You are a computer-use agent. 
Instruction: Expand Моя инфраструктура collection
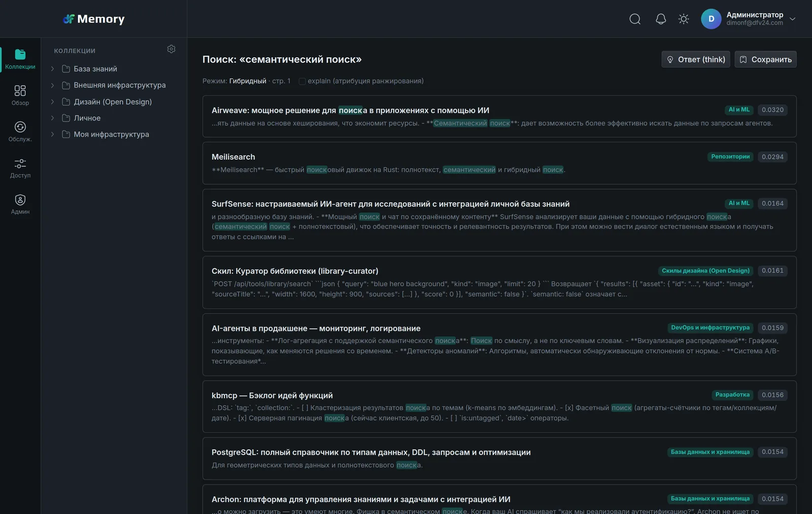[x=52, y=134]
